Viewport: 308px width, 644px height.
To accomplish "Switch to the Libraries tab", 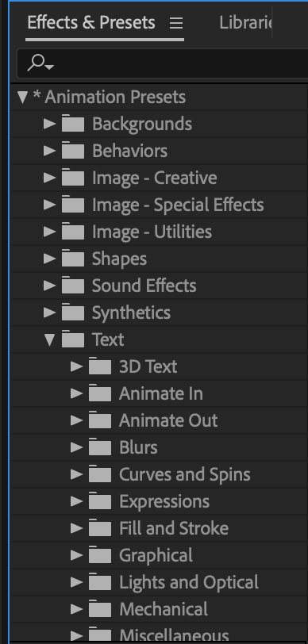I will pyautogui.click(x=245, y=22).
